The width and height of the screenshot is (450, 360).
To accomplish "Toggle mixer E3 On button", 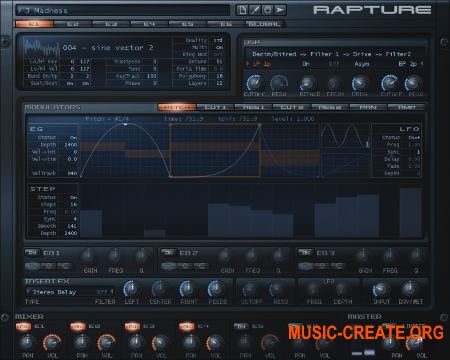I will tap(132, 326).
